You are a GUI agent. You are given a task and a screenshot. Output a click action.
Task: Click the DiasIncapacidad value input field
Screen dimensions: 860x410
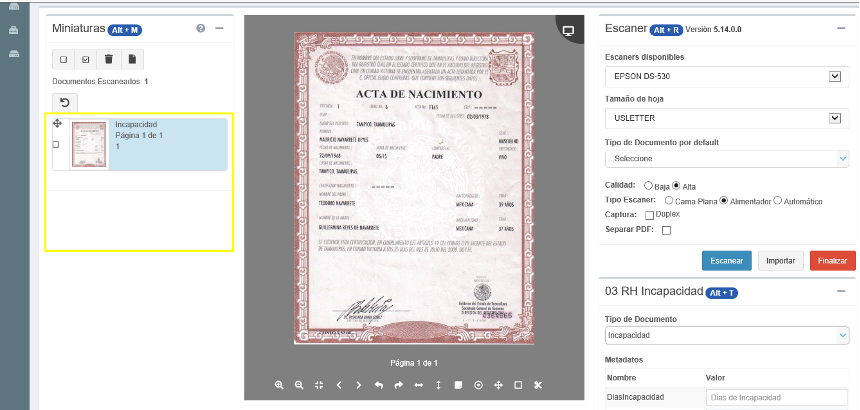[x=776, y=397]
